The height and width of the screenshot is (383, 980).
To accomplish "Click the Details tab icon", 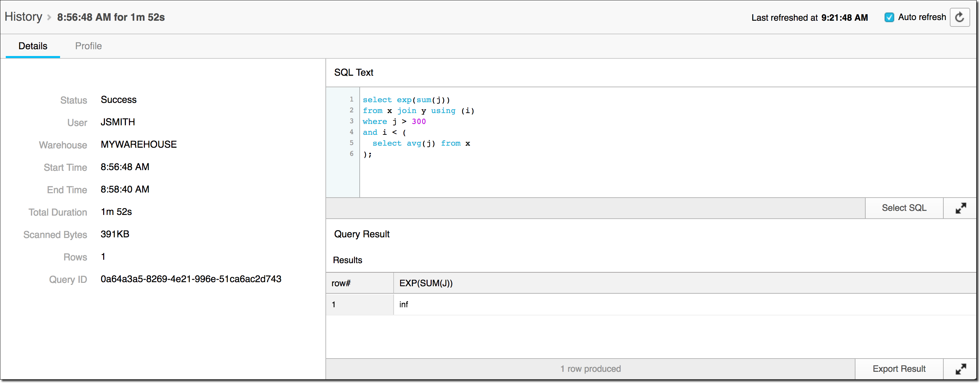I will tap(33, 46).
